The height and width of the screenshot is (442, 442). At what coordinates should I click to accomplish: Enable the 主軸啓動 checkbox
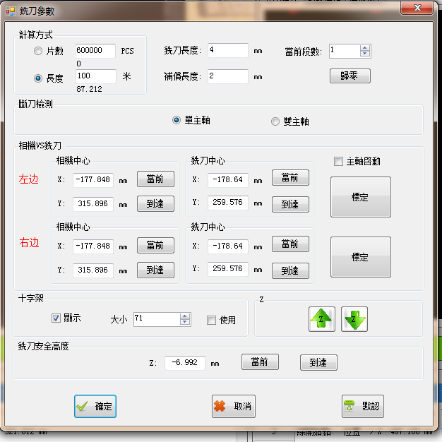pos(338,161)
